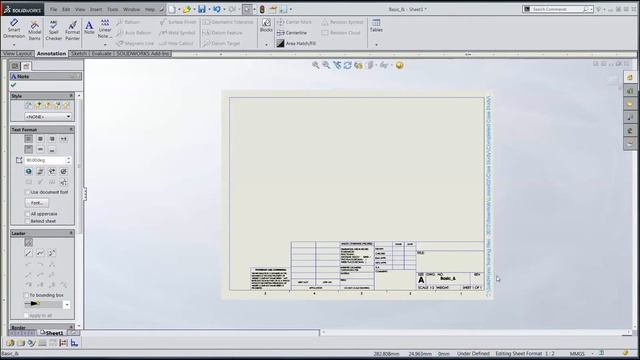Collapse the Leader section
This screenshot has width=640, height=360.
coord(71,233)
